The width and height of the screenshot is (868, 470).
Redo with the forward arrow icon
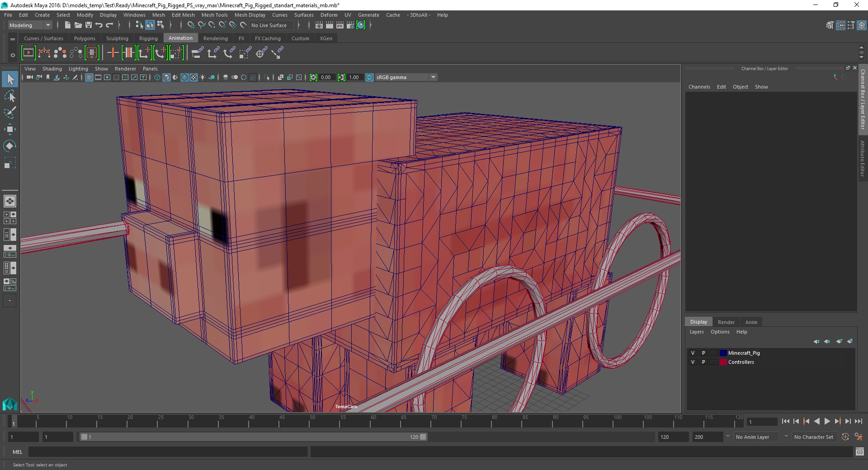(109, 25)
